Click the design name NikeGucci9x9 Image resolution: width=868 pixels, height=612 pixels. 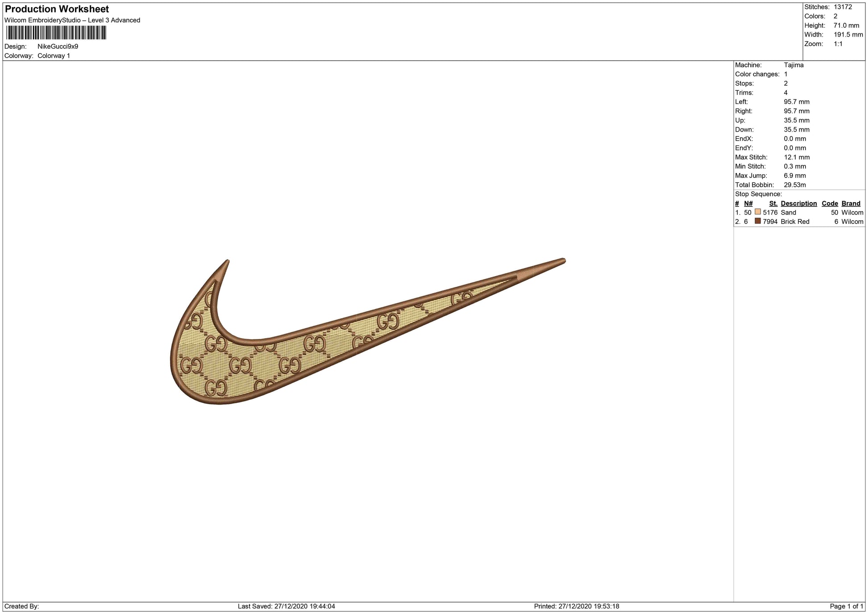[x=58, y=46]
